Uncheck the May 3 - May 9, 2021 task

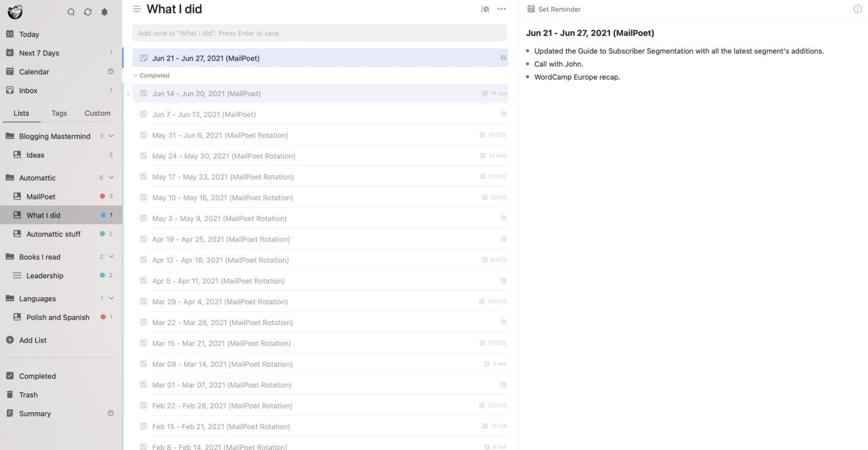tap(144, 218)
